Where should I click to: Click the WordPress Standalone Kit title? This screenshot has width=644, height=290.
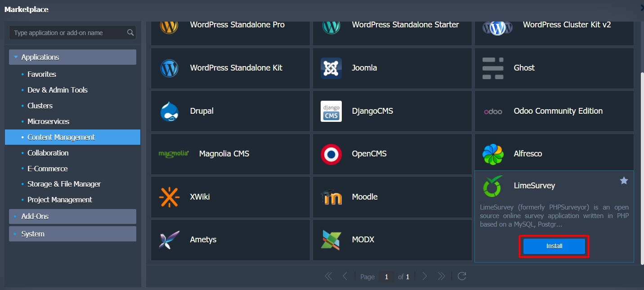237,68
